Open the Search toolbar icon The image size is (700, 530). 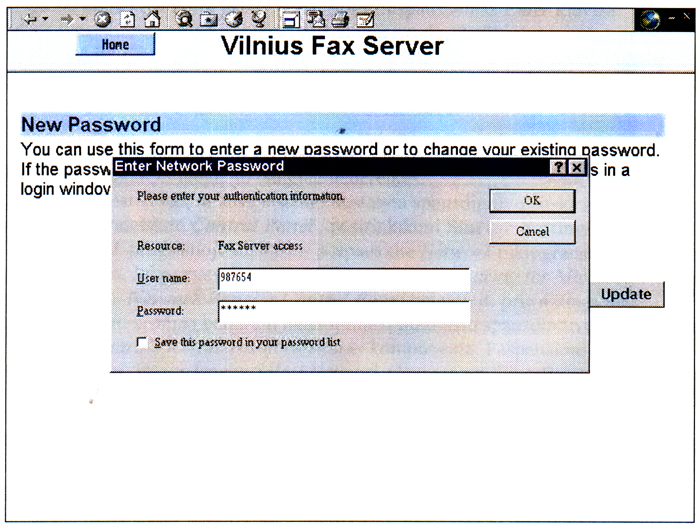[185, 18]
